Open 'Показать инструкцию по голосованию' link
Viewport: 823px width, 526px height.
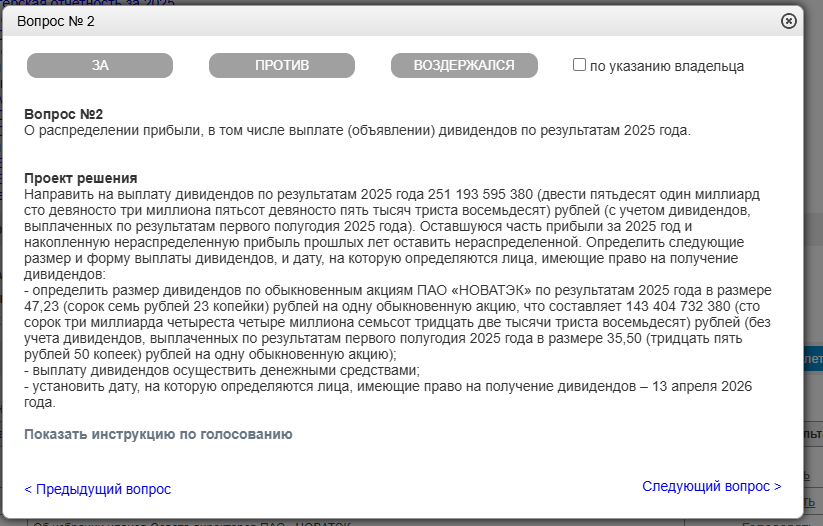point(158,434)
